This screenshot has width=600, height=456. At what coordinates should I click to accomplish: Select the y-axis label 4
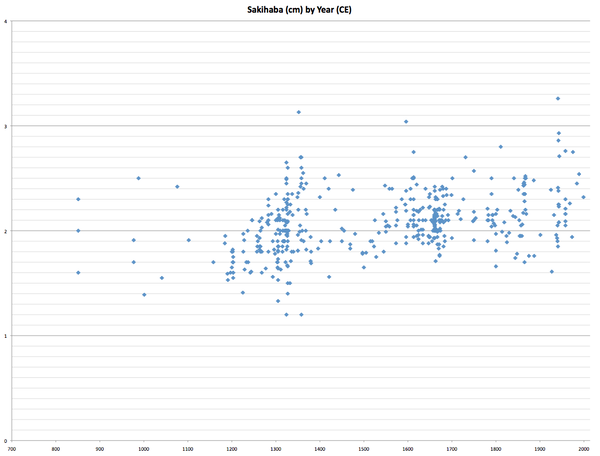click(8, 21)
